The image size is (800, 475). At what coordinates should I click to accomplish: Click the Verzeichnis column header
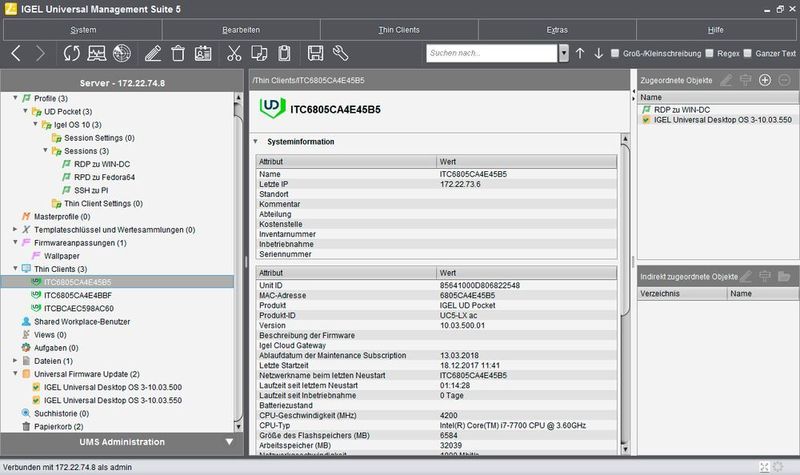tap(682, 293)
